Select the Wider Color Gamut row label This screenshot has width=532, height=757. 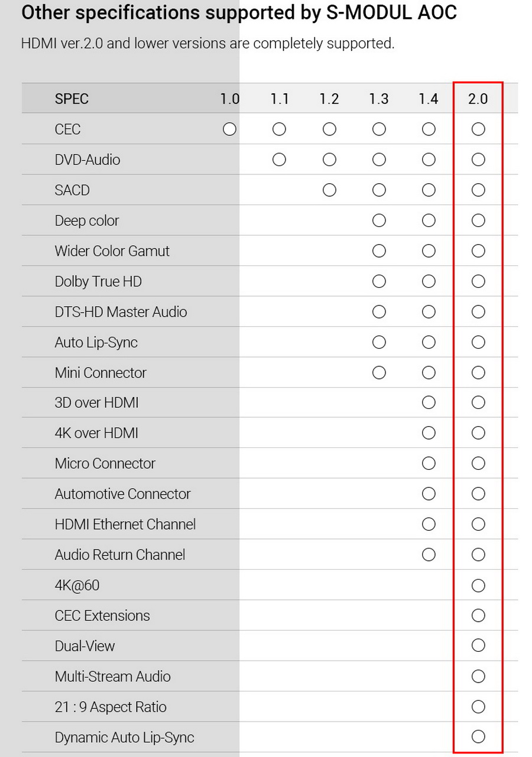112,251
